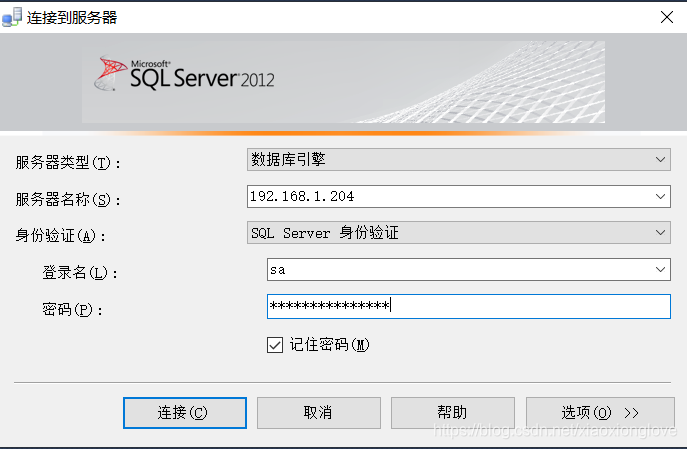The width and height of the screenshot is (687, 449).
Task: Open the server type dropdown 数据库引擎
Action: 458,159
